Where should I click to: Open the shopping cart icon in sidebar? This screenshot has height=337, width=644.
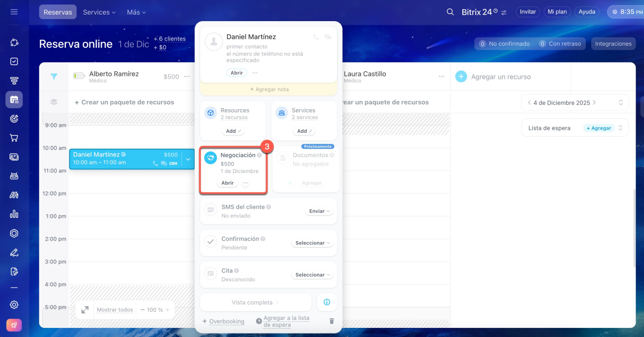point(14,138)
